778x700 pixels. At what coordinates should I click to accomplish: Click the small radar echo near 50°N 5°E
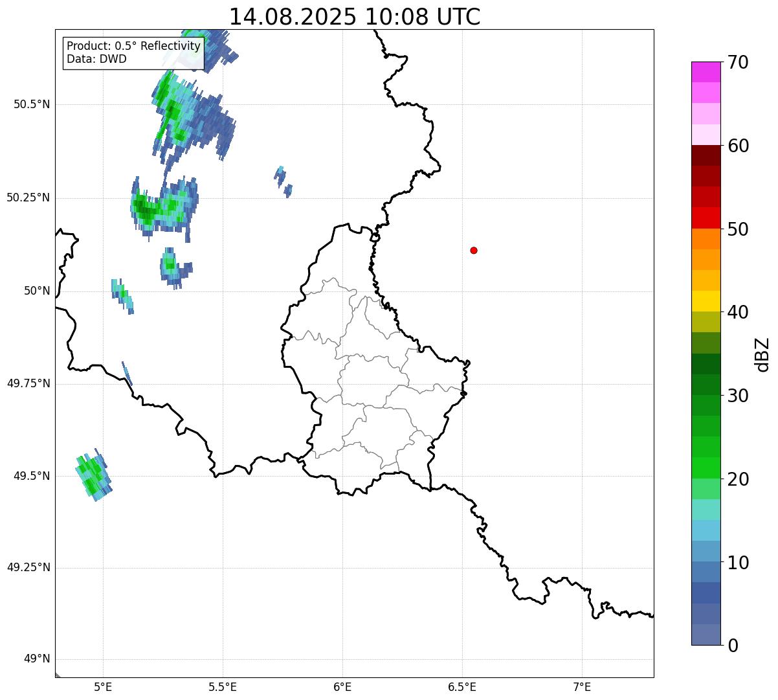point(122,295)
